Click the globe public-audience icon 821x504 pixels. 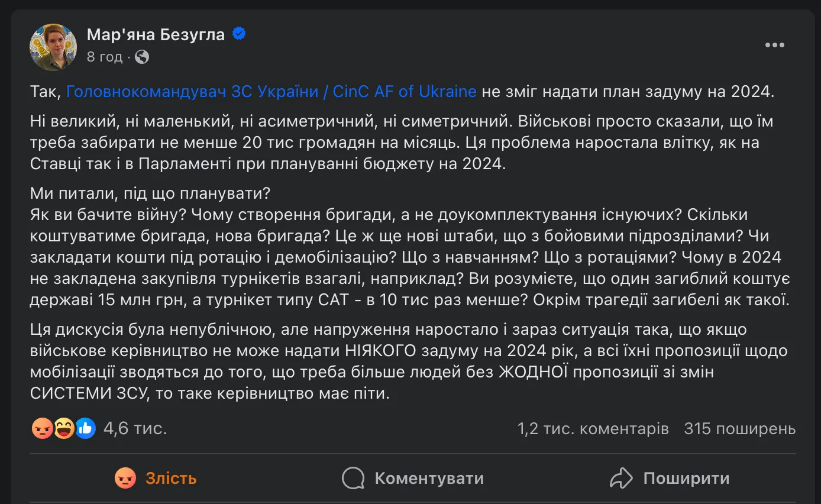click(x=142, y=57)
